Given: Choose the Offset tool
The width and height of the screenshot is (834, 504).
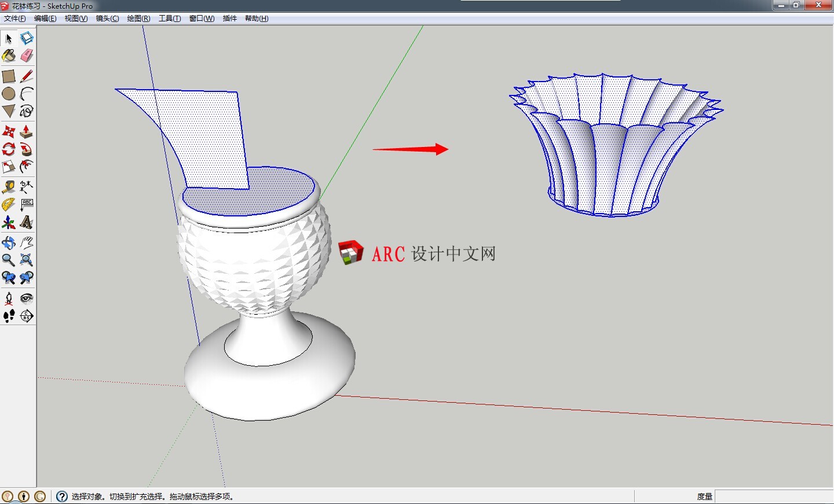Looking at the screenshot, I should 27,167.
